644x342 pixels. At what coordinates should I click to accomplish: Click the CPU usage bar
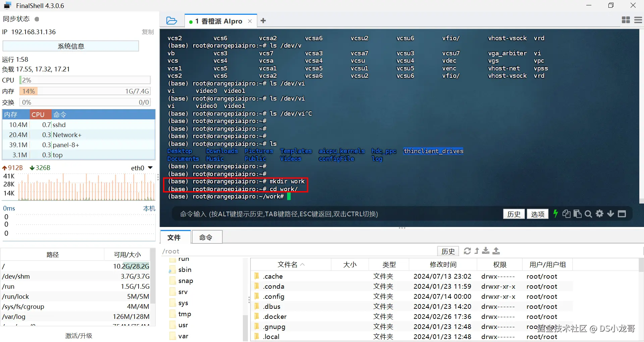[85, 80]
